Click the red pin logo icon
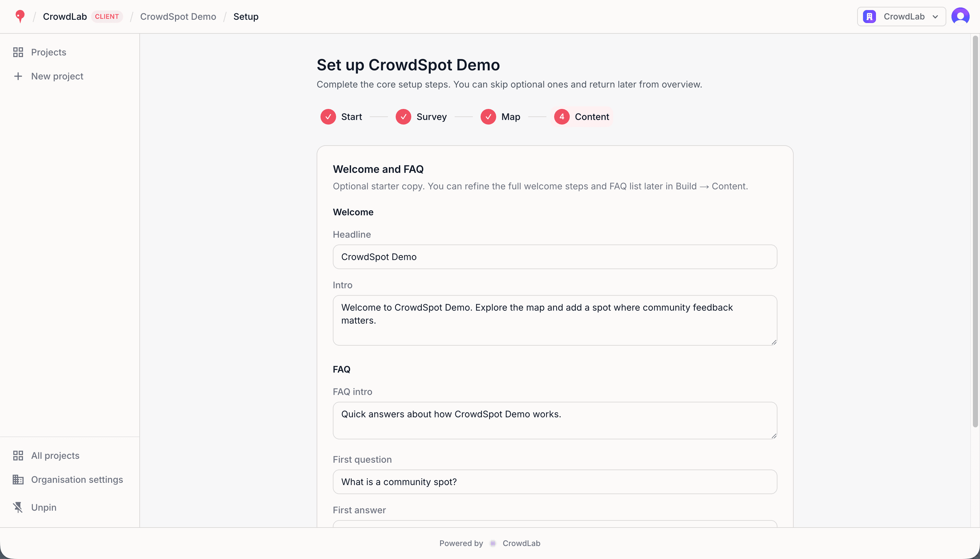The width and height of the screenshot is (980, 559). [x=19, y=17]
